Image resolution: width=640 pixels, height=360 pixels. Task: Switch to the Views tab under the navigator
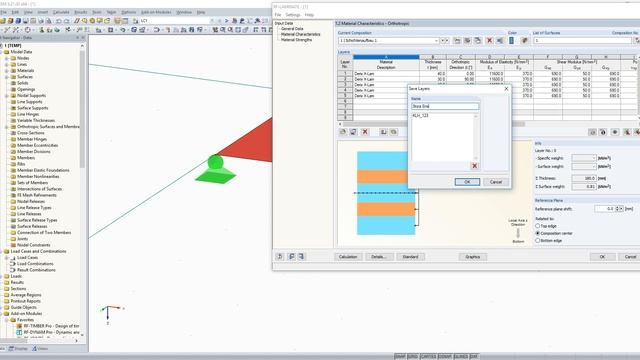point(40,349)
